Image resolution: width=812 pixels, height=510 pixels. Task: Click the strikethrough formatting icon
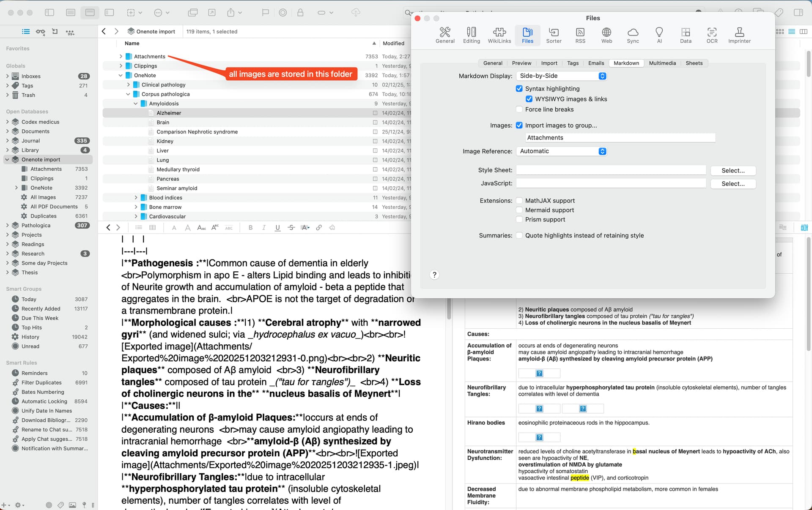click(x=291, y=228)
